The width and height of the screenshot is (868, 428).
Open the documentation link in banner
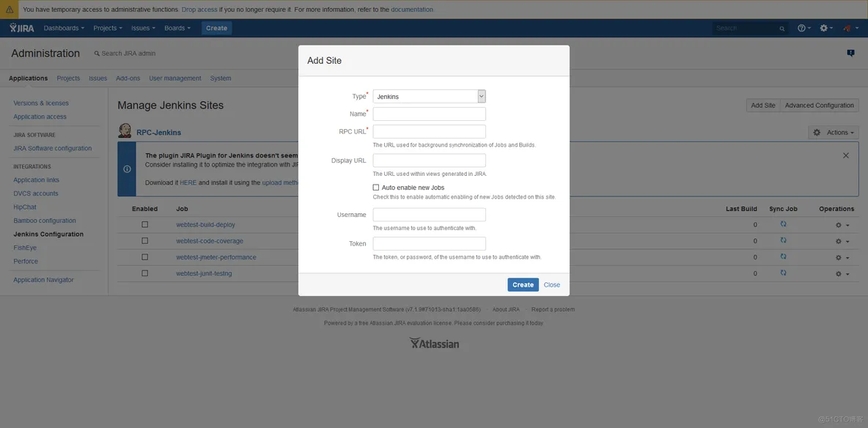pyautogui.click(x=412, y=10)
